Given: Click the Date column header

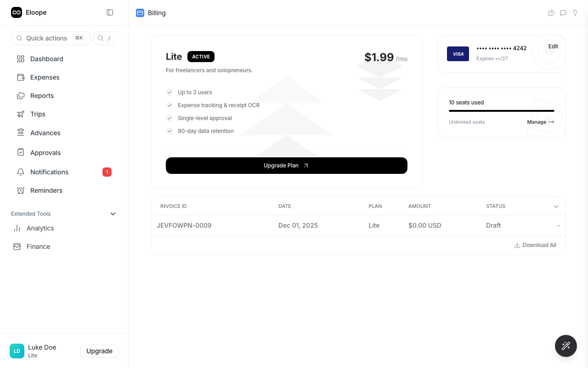Looking at the screenshot, I should (285, 206).
